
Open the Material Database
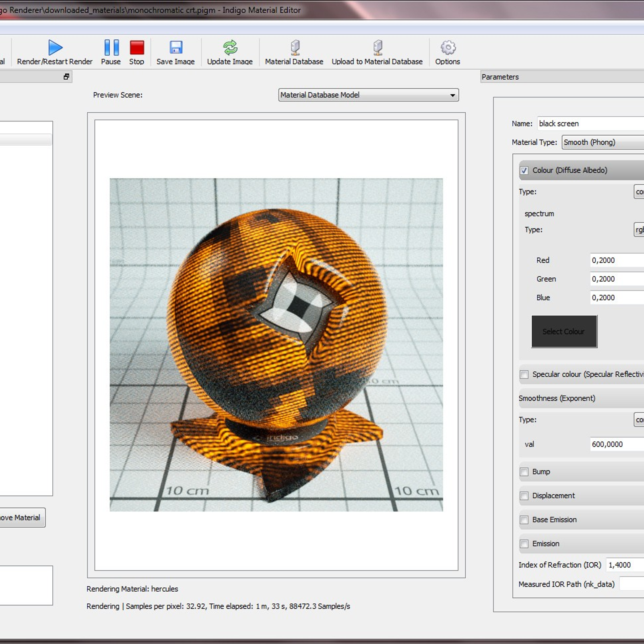pyautogui.click(x=294, y=47)
